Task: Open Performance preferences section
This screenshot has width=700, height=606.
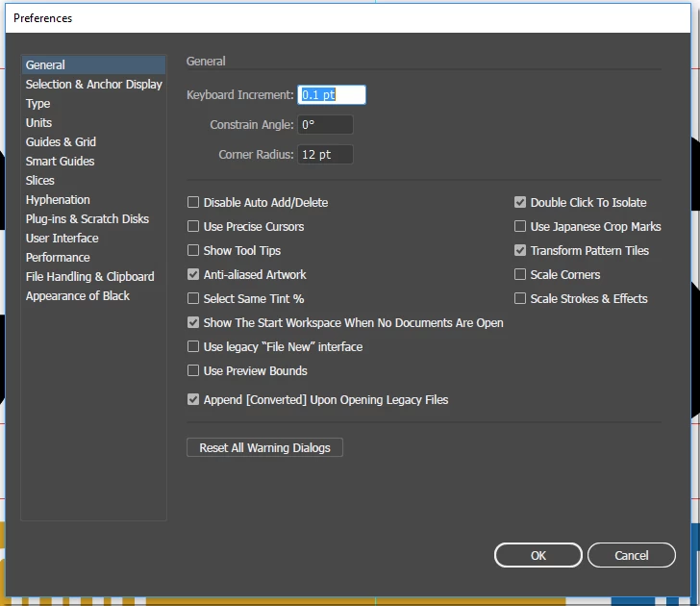Action: pos(93,257)
